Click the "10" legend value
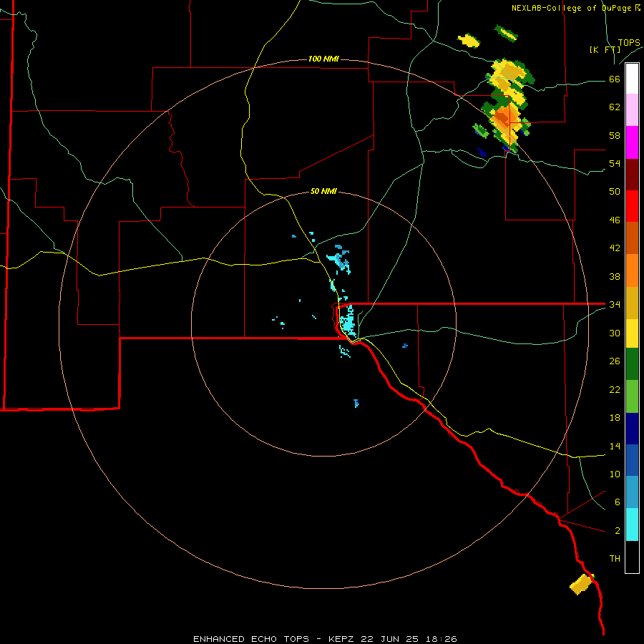This screenshot has width=644, height=644. (615, 474)
